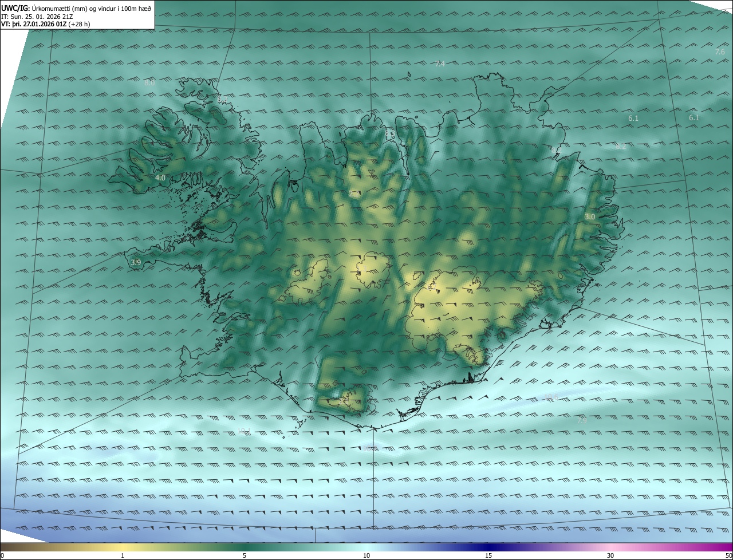The height and width of the screenshot is (560, 733).
Task: Click the 3.0 value label in east Iceland
Action: (590, 217)
